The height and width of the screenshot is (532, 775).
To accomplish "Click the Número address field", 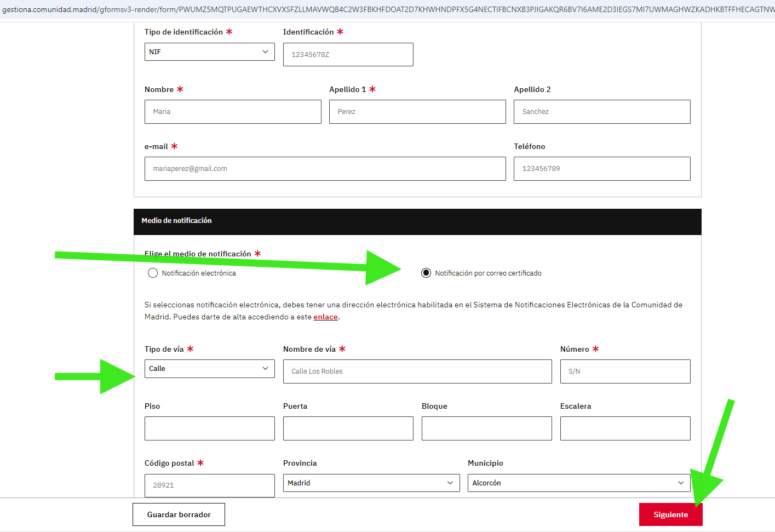I will pos(625,371).
